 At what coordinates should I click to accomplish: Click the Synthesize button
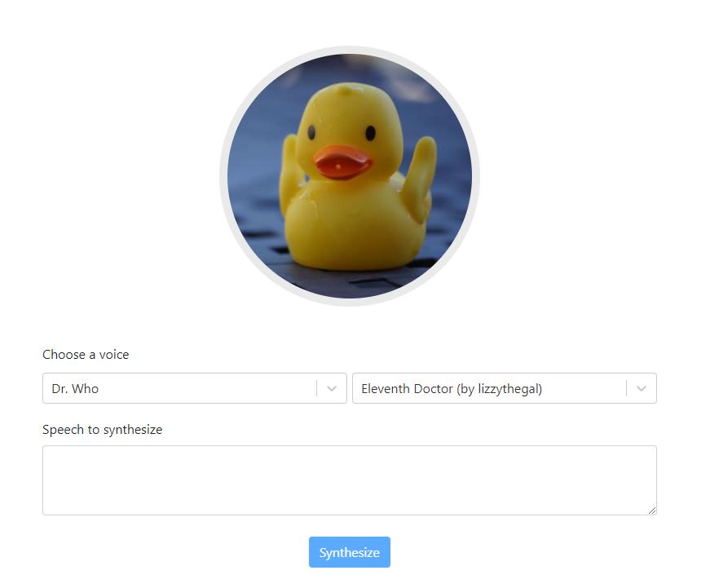350,552
